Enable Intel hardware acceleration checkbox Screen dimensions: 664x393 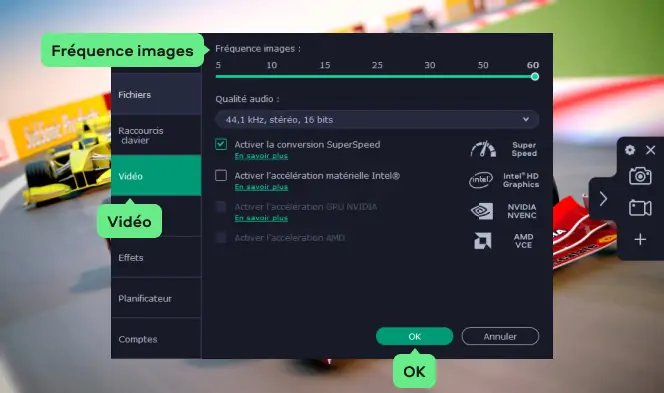point(221,175)
